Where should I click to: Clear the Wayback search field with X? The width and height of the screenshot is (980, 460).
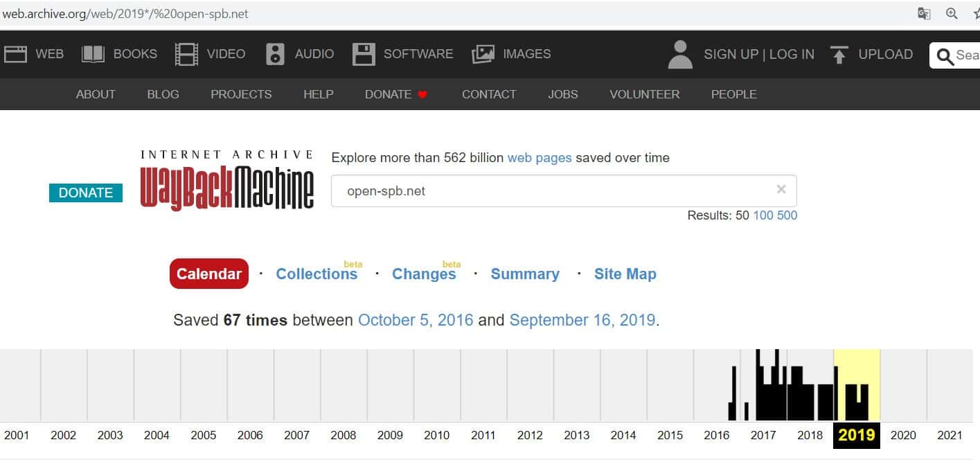click(781, 189)
